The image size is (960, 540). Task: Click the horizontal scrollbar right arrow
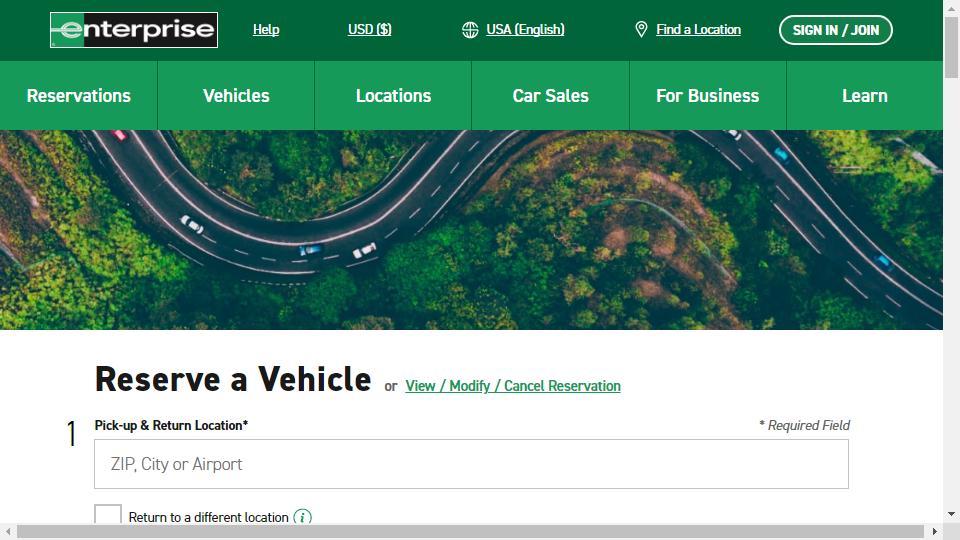934,531
